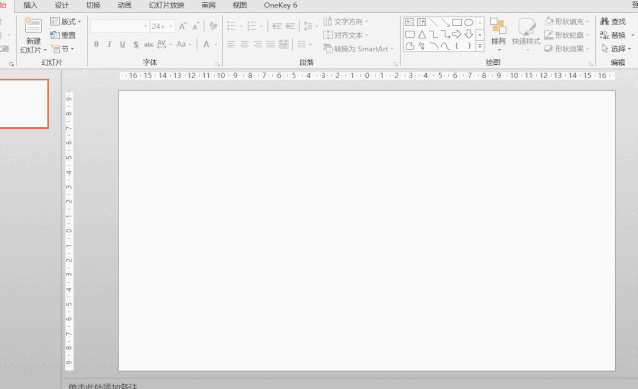The height and width of the screenshot is (389, 638).
Task: Open the Font dialog launcher
Action: (x=218, y=64)
